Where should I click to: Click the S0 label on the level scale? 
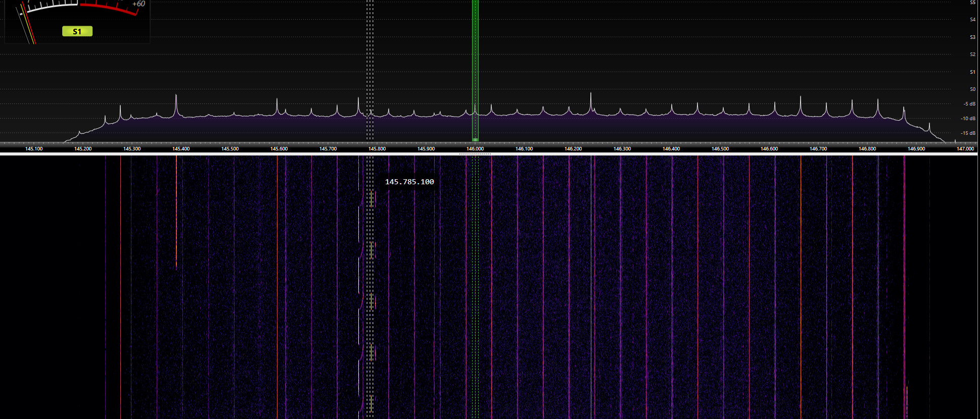[972, 89]
